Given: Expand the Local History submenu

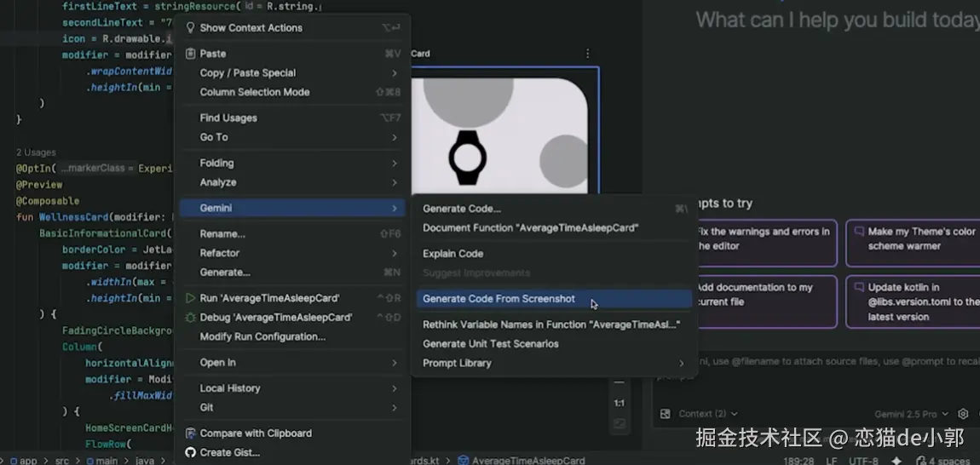Looking at the screenshot, I should pos(292,388).
